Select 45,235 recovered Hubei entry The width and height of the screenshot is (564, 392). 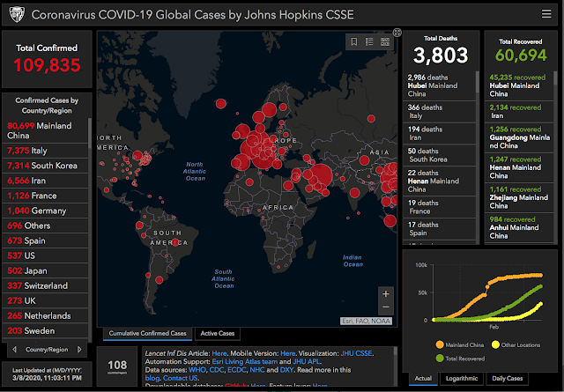click(x=519, y=85)
